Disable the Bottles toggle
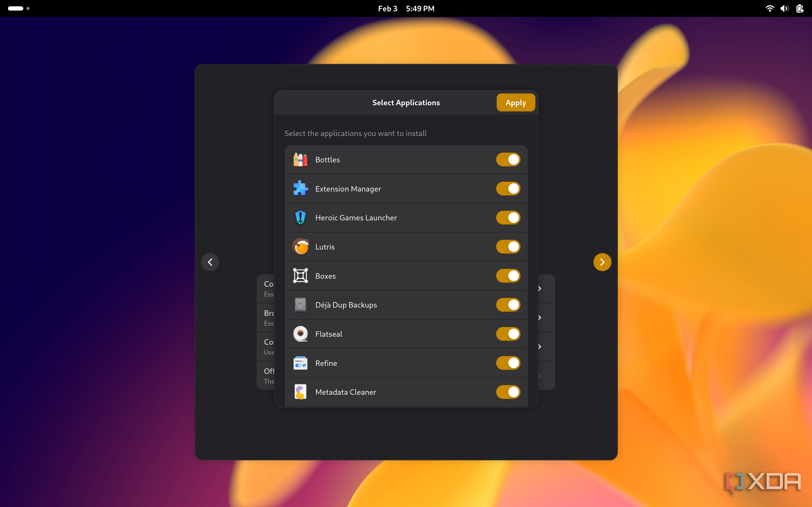This screenshot has width=812, height=507. coord(508,159)
